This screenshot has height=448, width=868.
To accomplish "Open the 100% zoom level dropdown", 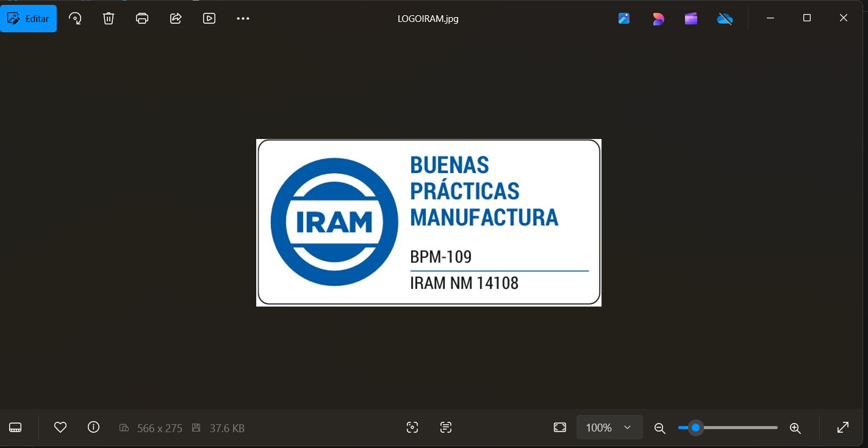I will [609, 427].
